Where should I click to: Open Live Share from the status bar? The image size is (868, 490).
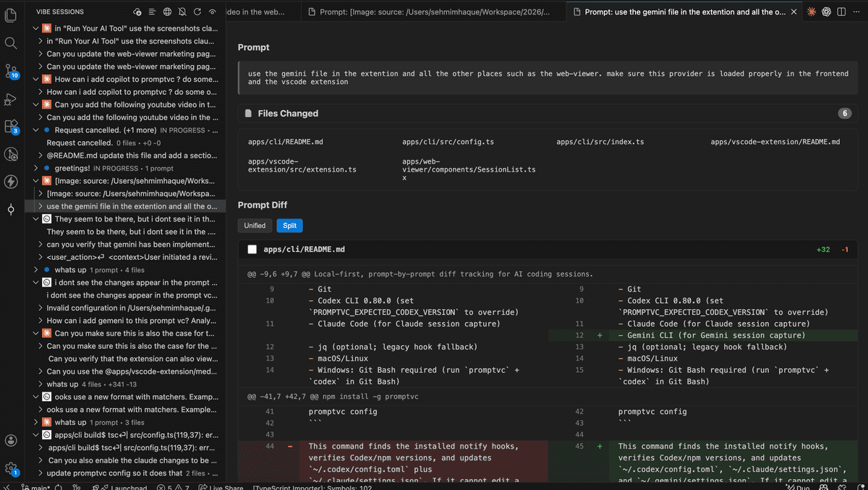[x=220, y=486]
